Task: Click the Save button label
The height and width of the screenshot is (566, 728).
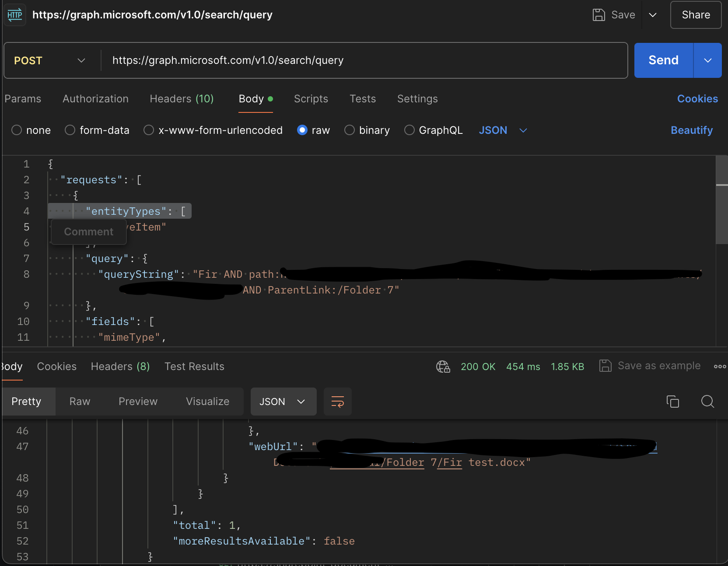Action: pyautogui.click(x=623, y=15)
